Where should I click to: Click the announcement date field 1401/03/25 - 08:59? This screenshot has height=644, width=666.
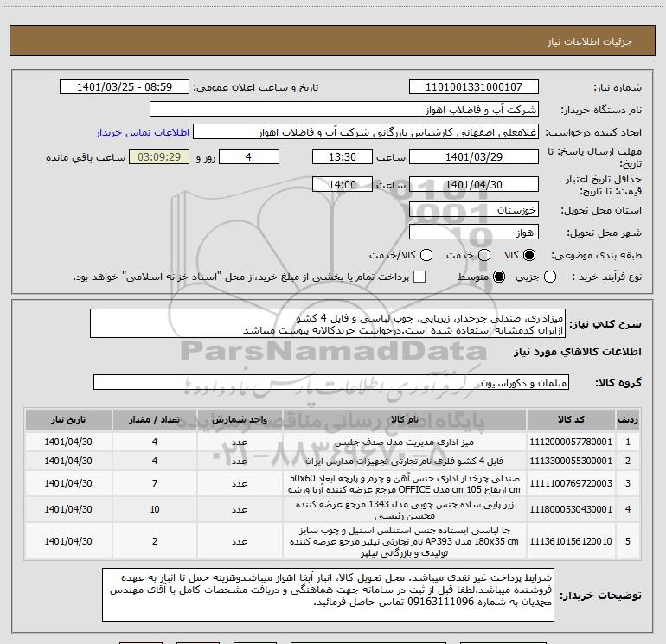pos(125,87)
